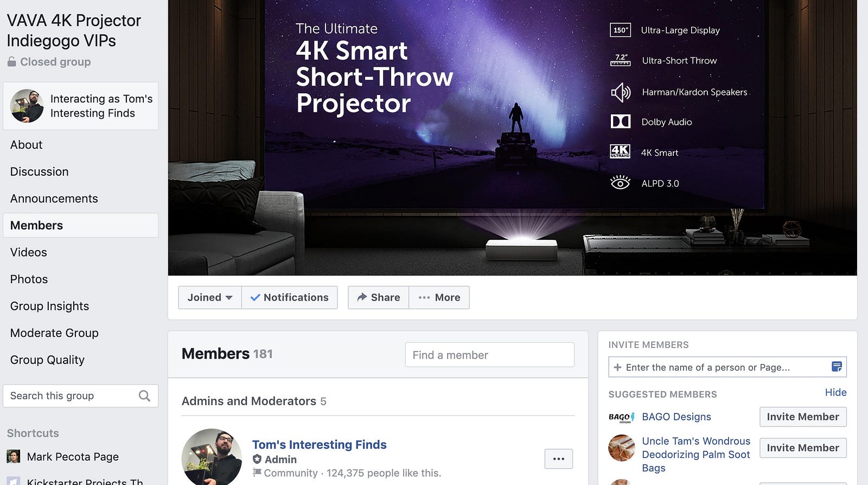
Task: Click the notes icon in invite members field
Action: [837, 367]
